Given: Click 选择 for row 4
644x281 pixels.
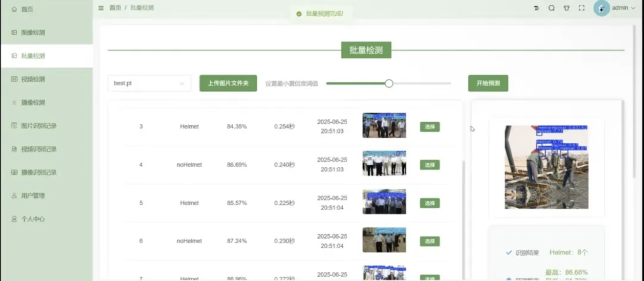Looking at the screenshot, I should point(430,165).
